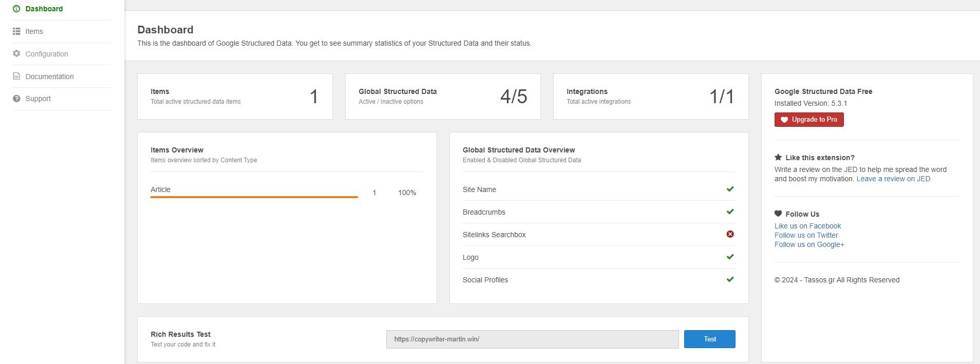The width and height of the screenshot is (980, 364).
Task: Click the Configuration gear icon
Action: (16, 54)
